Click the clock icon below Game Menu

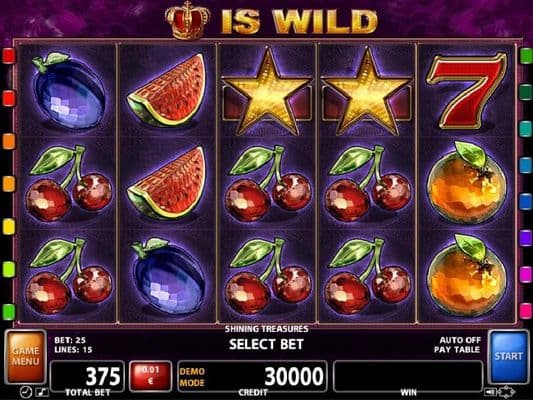25,392
